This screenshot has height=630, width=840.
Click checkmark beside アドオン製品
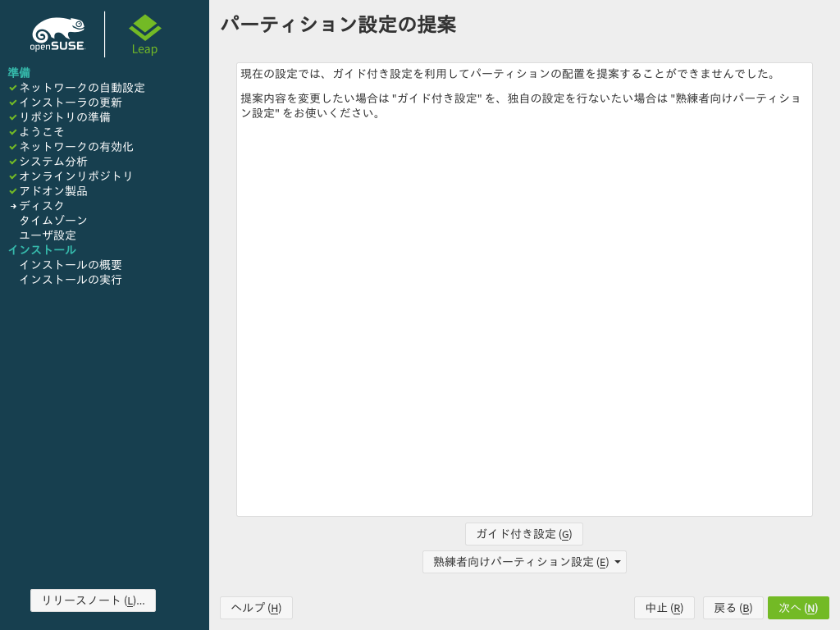tap(13, 191)
